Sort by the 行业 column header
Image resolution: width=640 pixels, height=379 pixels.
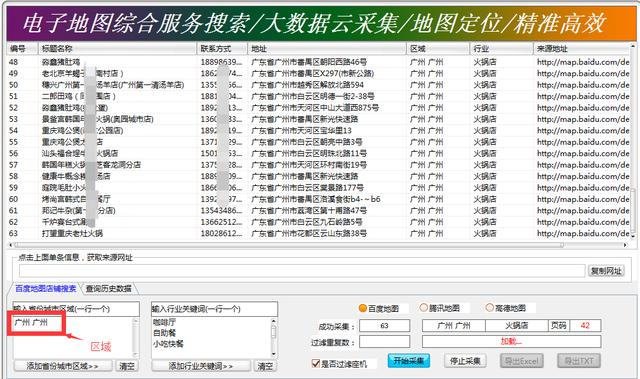pyautogui.click(x=502, y=49)
